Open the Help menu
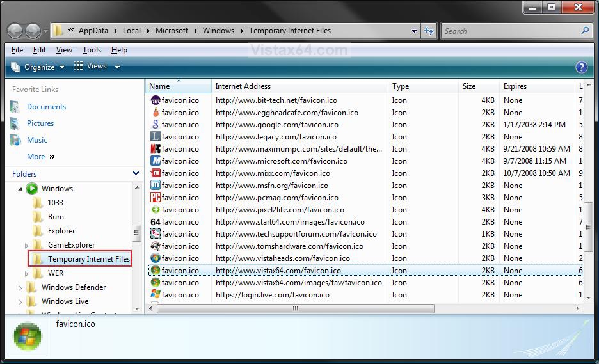Viewport: 599px width, 364px height. click(x=119, y=50)
